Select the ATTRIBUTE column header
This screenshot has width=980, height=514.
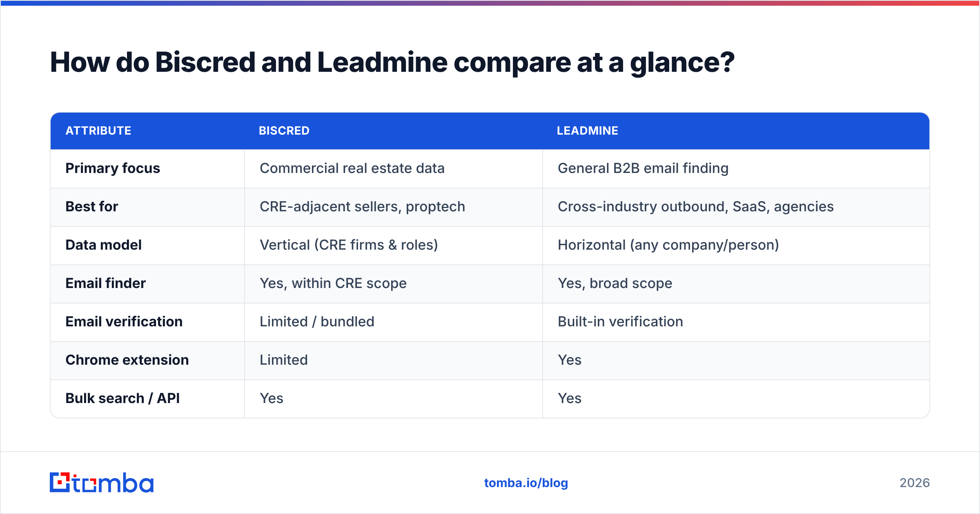pyautogui.click(x=98, y=131)
